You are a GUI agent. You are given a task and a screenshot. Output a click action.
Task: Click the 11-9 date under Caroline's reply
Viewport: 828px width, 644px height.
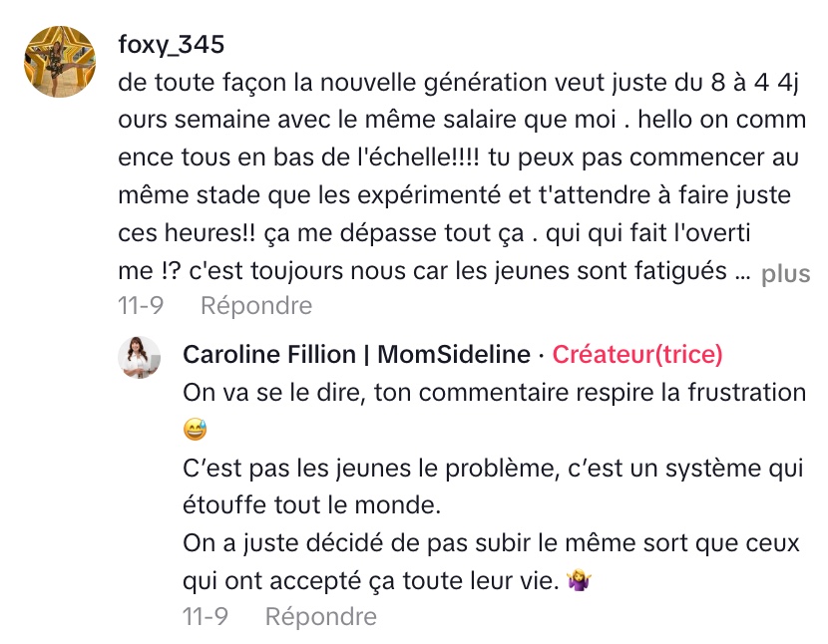(205, 617)
